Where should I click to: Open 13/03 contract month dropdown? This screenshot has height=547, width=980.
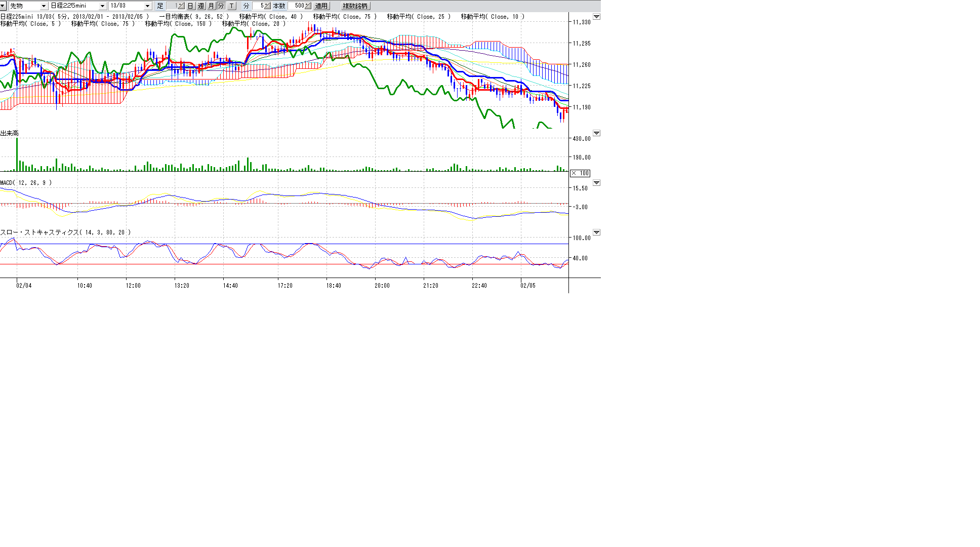coord(147,6)
